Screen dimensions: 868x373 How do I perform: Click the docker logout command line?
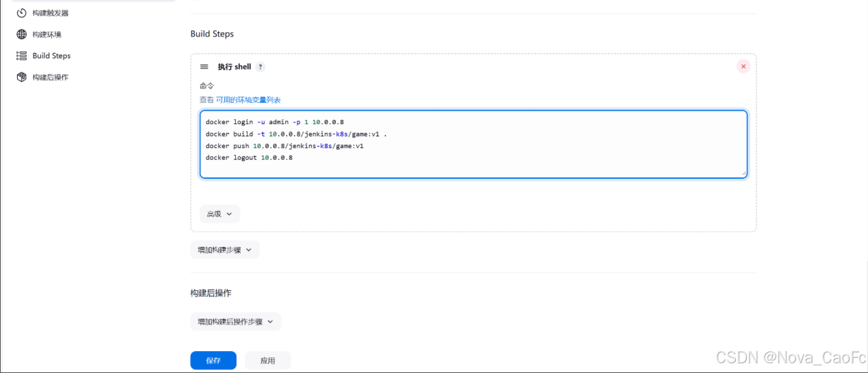[249, 158]
